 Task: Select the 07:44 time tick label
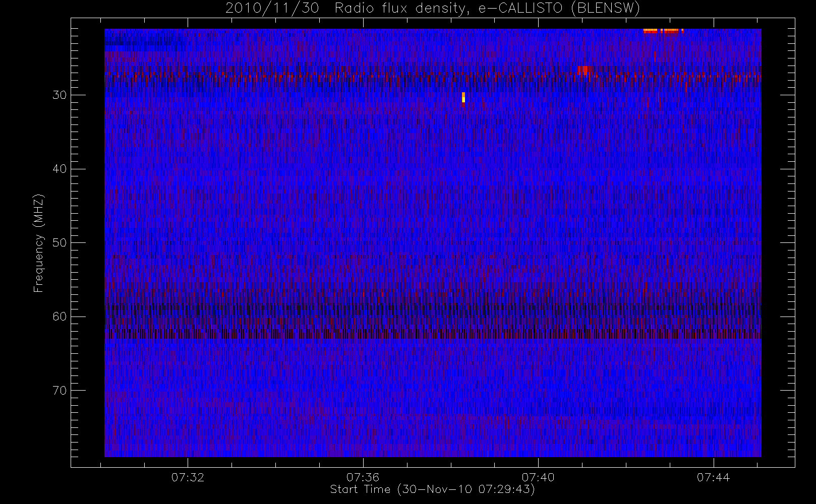tap(713, 477)
